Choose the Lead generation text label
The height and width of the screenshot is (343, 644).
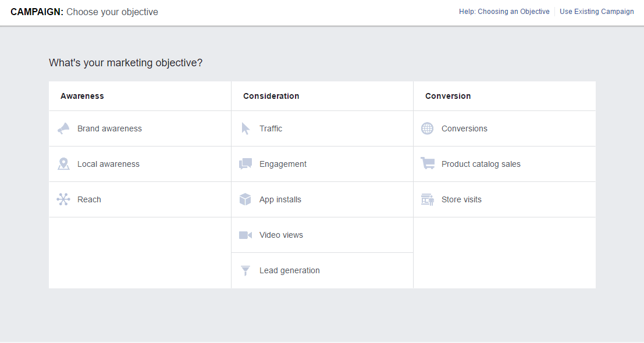[x=289, y=270]
